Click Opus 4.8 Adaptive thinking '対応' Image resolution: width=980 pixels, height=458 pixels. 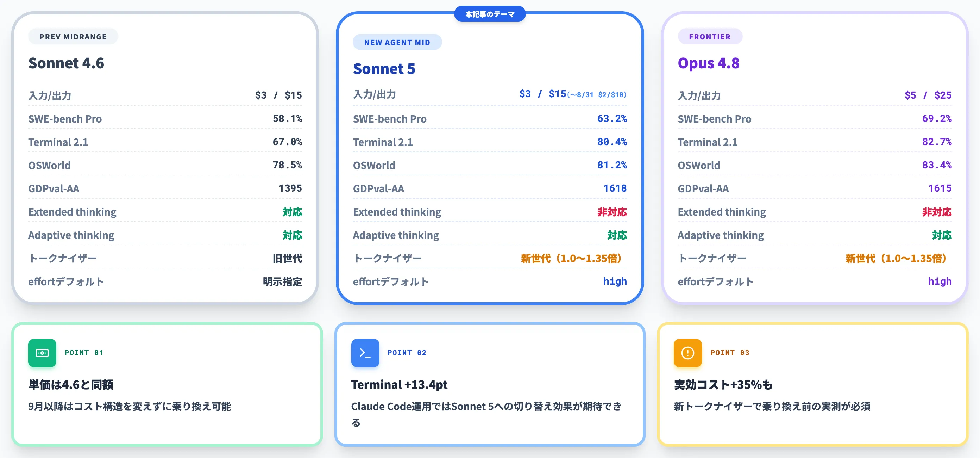pyautogui.click(x=942, y=235)
